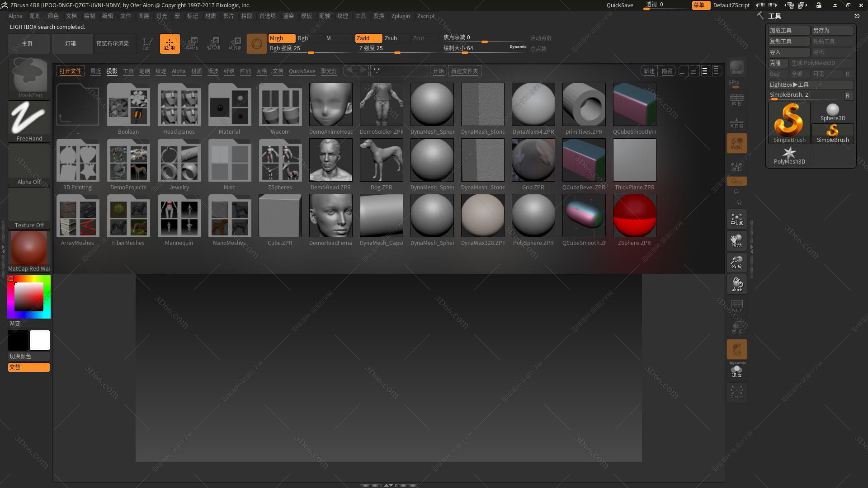Viewport: 868px width, 488px height.
Task: Click the white secondary color swatch
Action: pyautogui.click(x=40, y=340)
